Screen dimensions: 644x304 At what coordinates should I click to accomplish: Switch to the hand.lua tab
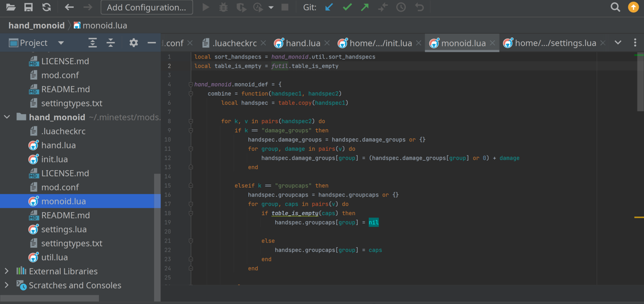click(302, 43)
